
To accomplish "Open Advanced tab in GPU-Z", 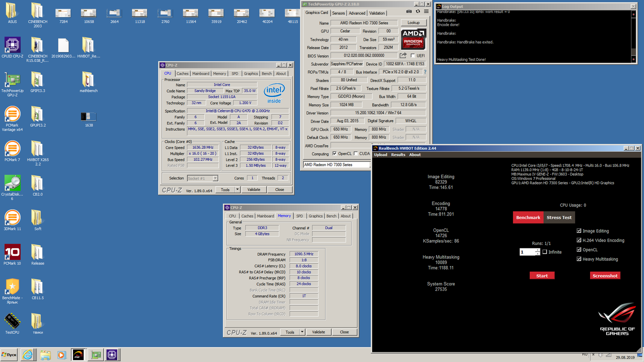I will tap(357, 13).
